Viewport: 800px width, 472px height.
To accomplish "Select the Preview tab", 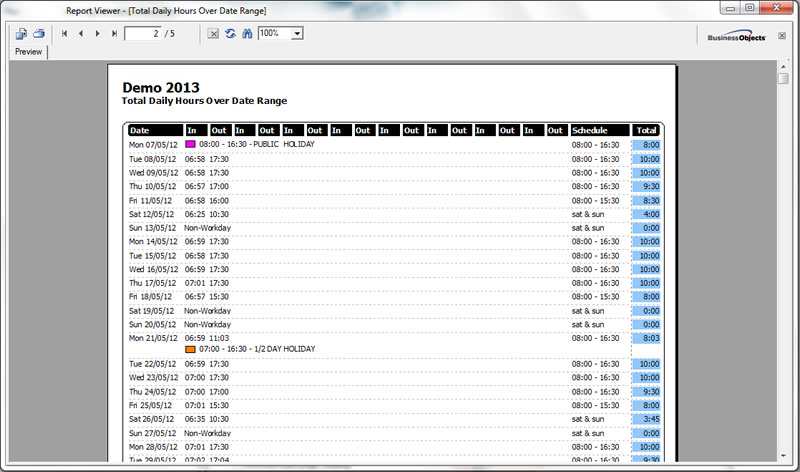I will click(28, 52).
